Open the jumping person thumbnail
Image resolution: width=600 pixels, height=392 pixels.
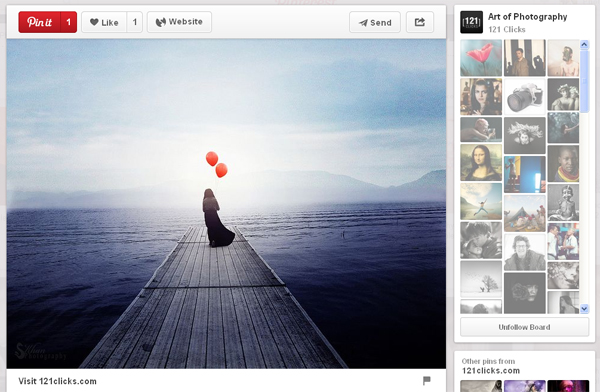point(481,201)
